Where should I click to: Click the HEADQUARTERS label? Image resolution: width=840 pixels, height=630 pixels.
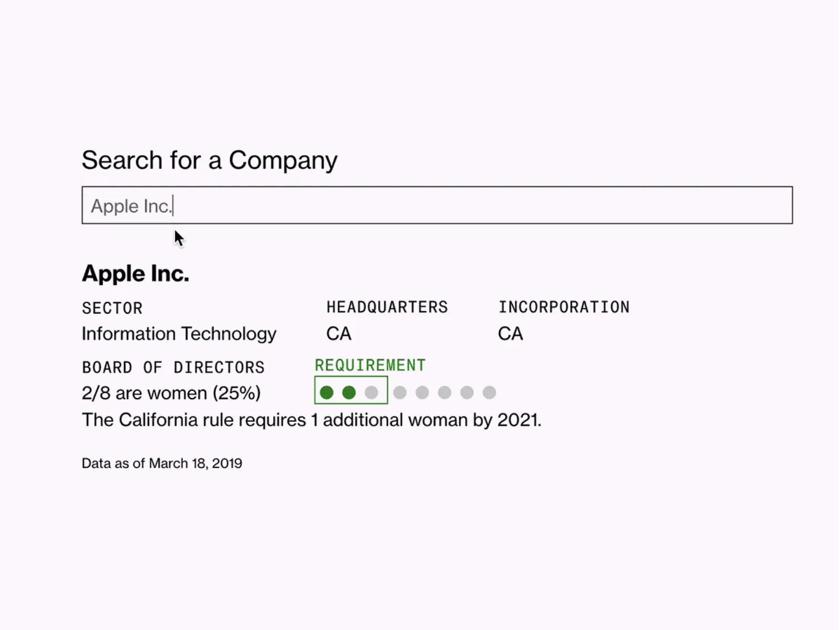tap(387, 307)
